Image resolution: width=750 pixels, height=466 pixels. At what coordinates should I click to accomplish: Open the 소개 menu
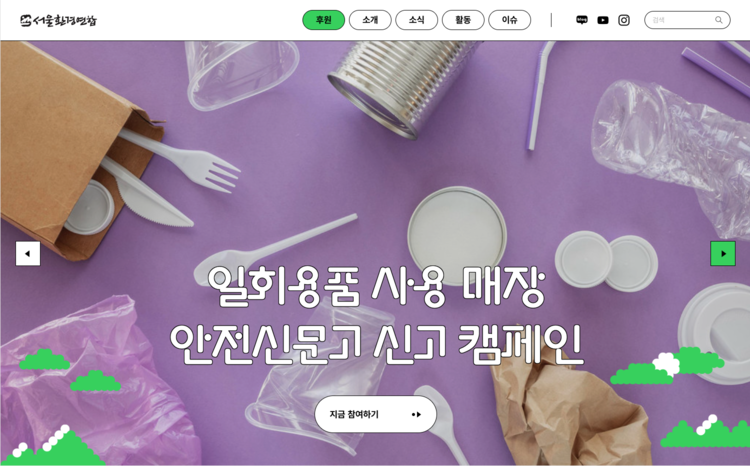pos(370,20)
